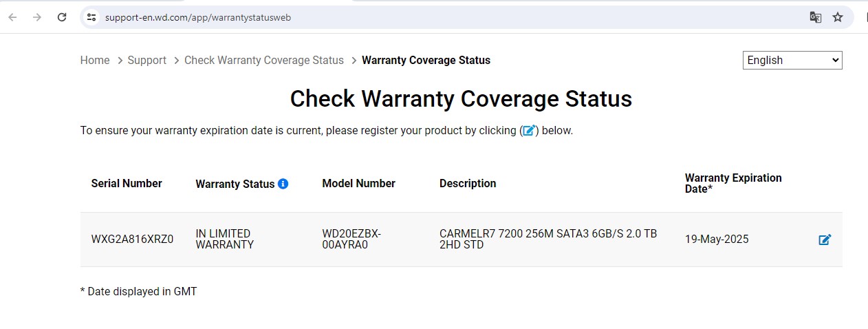Click the edit icon in the instruction sentence
The height and width of the screenshot is (329, 868).
point(528,130)
